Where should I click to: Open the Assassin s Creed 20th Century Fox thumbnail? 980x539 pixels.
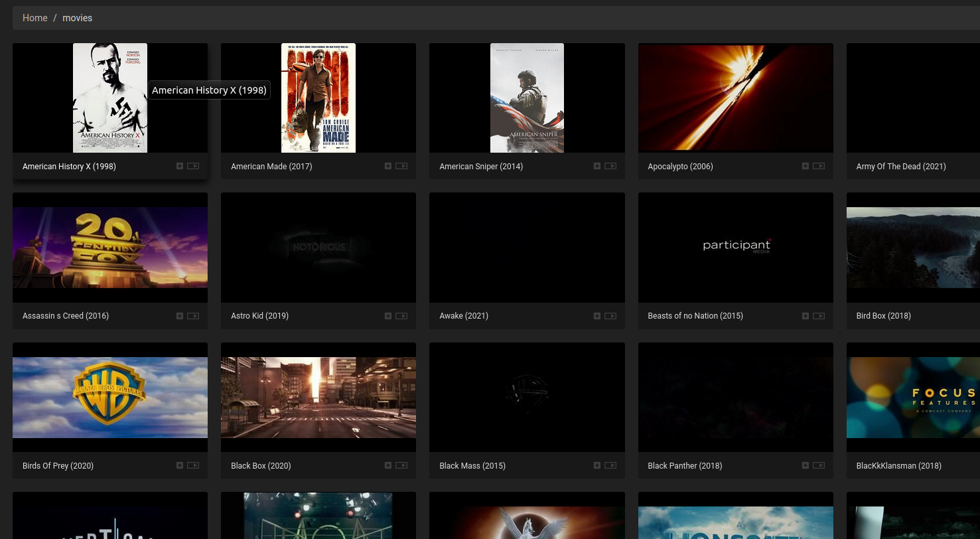[x=110, y=248]
